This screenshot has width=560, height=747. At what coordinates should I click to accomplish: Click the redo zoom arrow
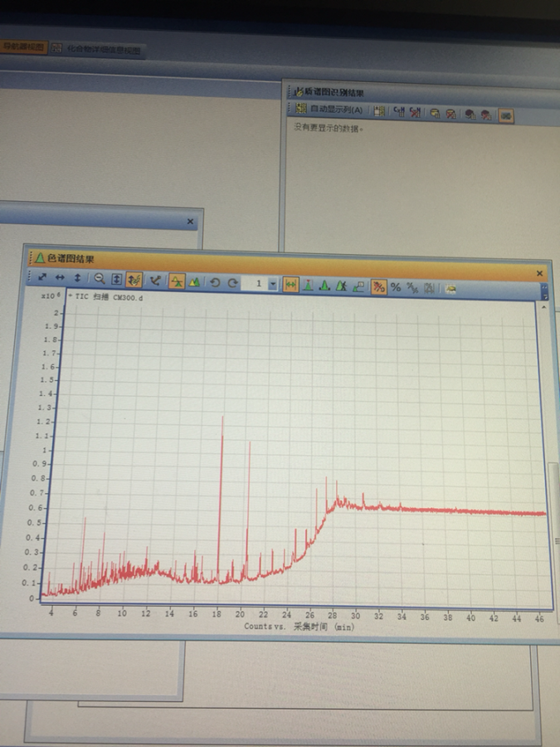pos(232,283)
